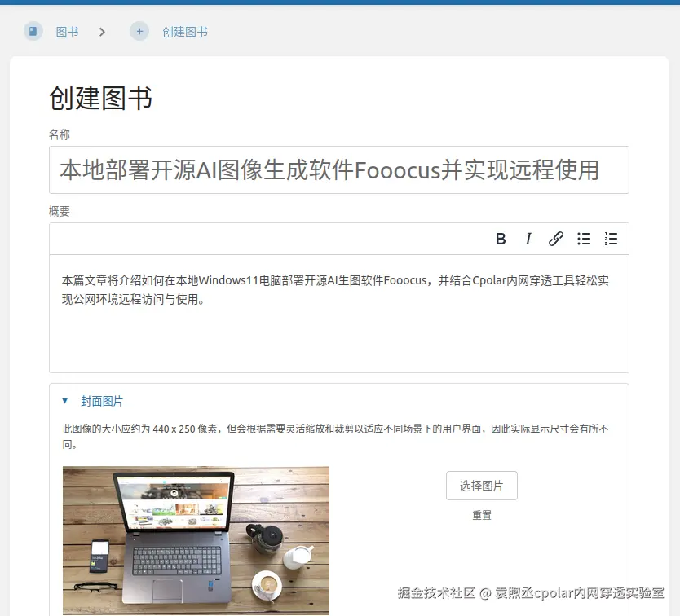Collapse the 封面图片 section triangle
Screen dimensions: 680x616
coord(65,401)
